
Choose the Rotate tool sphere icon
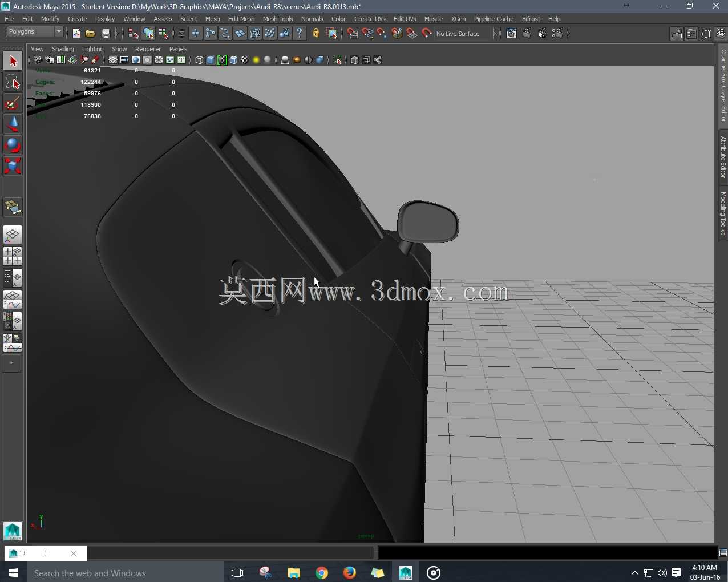(13, 145)
